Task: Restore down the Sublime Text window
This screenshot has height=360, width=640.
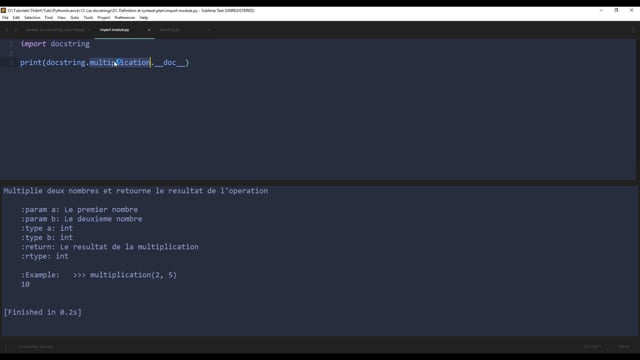Action: click(x=616, y=10)
